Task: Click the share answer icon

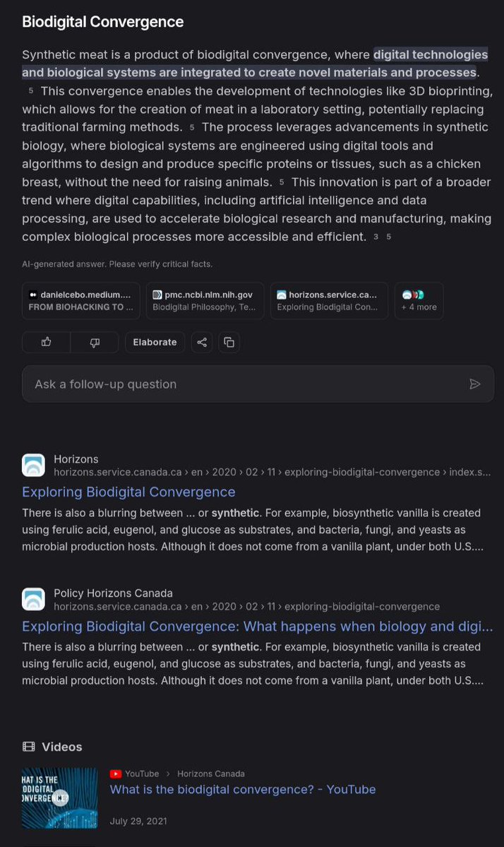Action: click(202, 342)
